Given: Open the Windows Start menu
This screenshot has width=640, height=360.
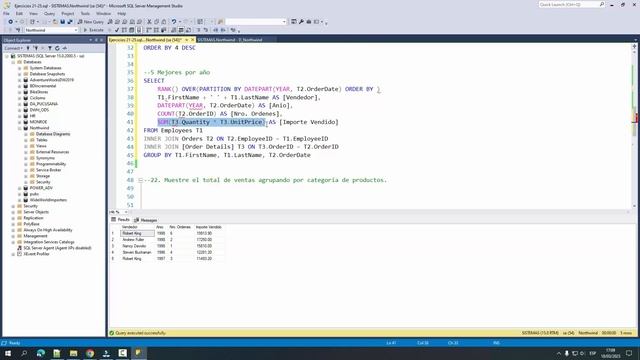Looking at the screenshot, I should 8,353.
